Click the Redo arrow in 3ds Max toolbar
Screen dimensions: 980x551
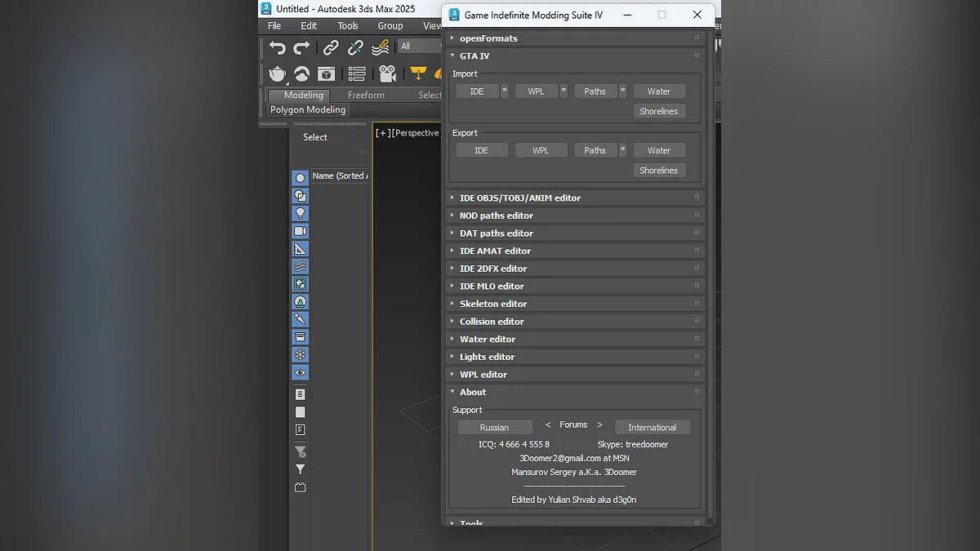click(x=302, y=47)
